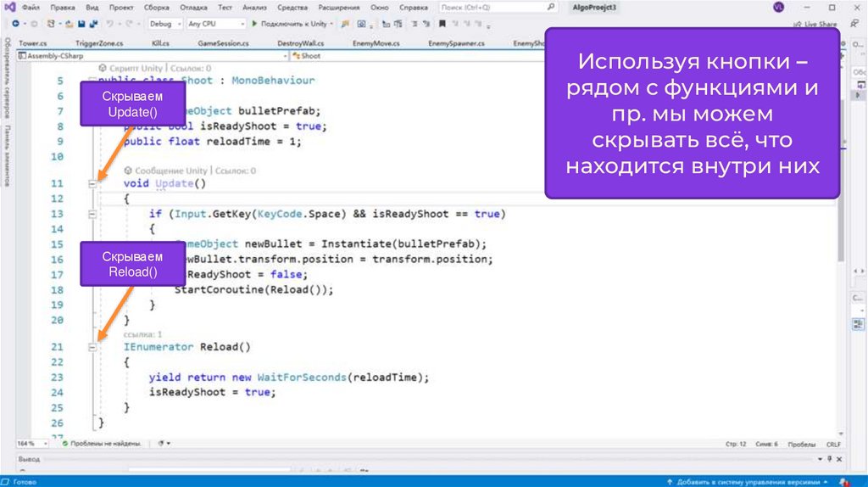Click the scroll-down arrow of editor scrollbar
The height and width of the screenshot is (487, 868).
coord(842,434)
